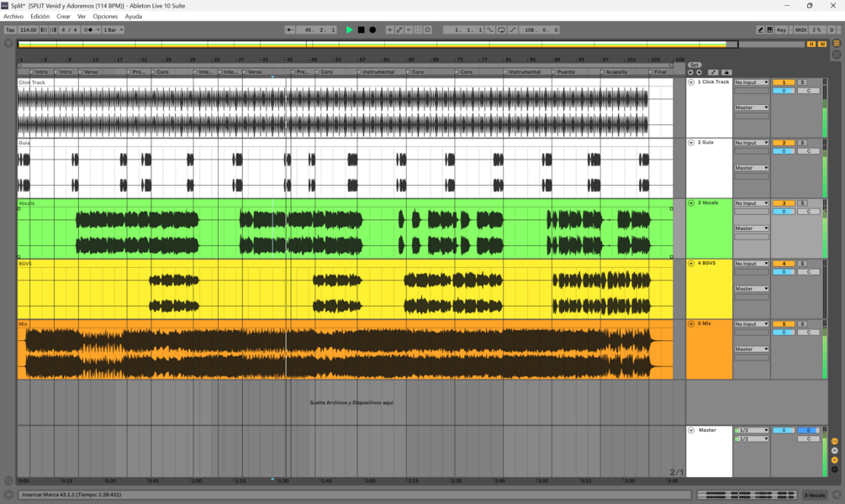This screenshot has height=504, width=845.
Task: Open the Archivo menu
Action: click(13, 17)
